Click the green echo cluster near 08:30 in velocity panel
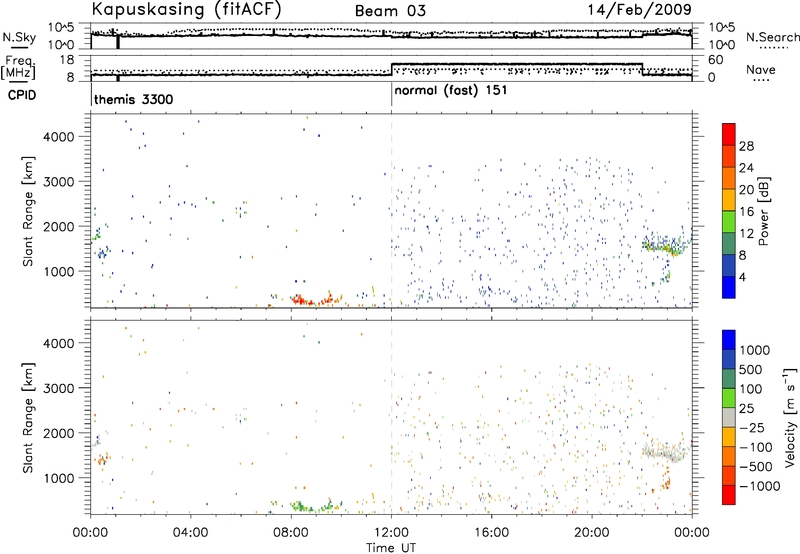 point(302,506)
